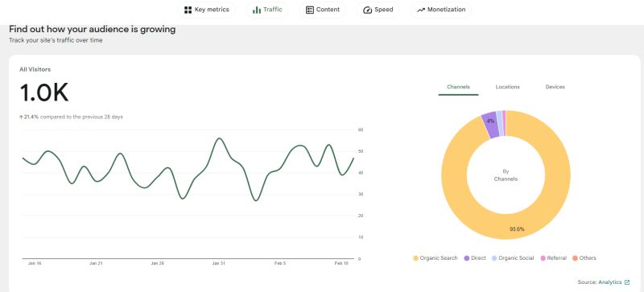
Task: Click the Key metrics grid icon
Action: 188,10
